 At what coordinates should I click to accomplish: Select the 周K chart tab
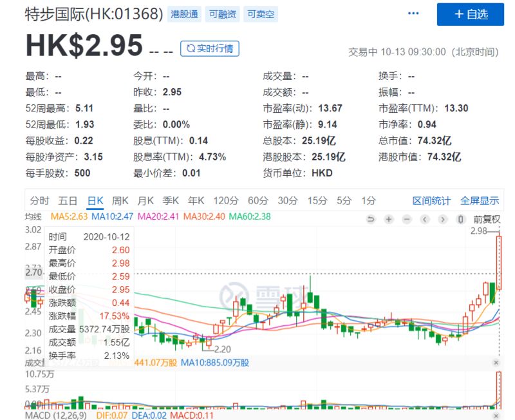click(x=120, y=200)
